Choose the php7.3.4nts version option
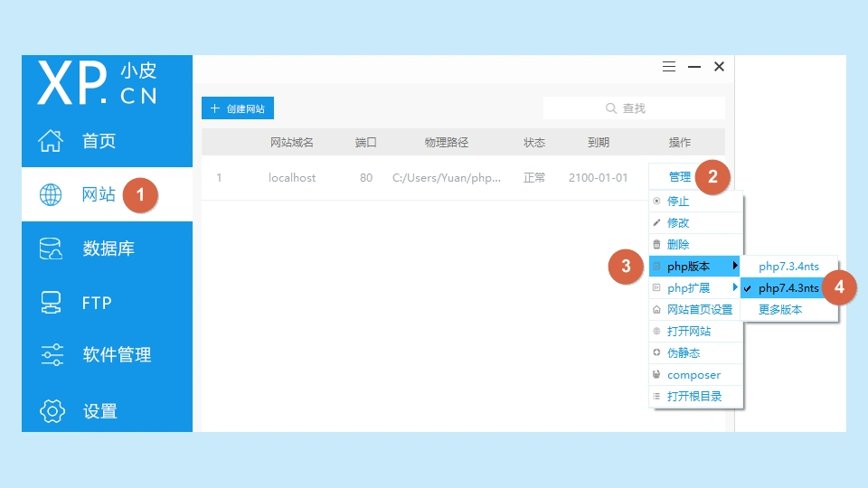Screen dimensions: 868x488 coord(788,267)
